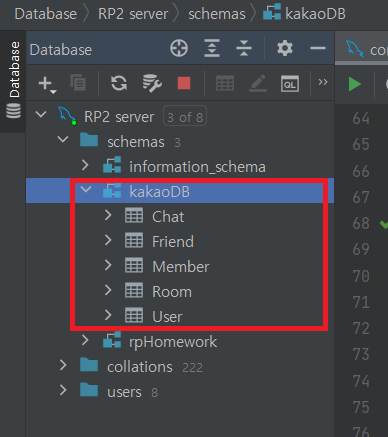Open the vertical Database tool window tab

(13, 81)
